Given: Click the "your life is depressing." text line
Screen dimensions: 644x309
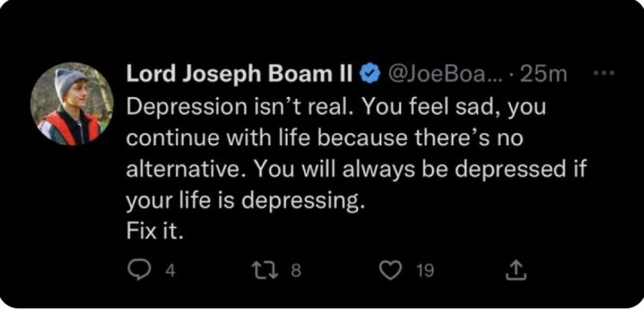Looking at the screenshot, I should point(246,203).
